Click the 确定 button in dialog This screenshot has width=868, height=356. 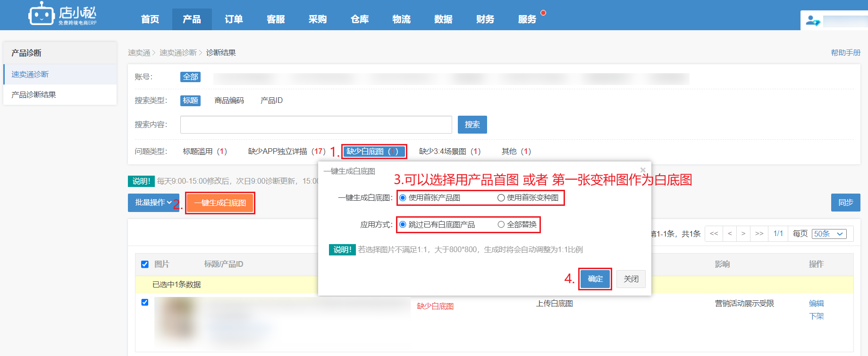pos(595,279)
